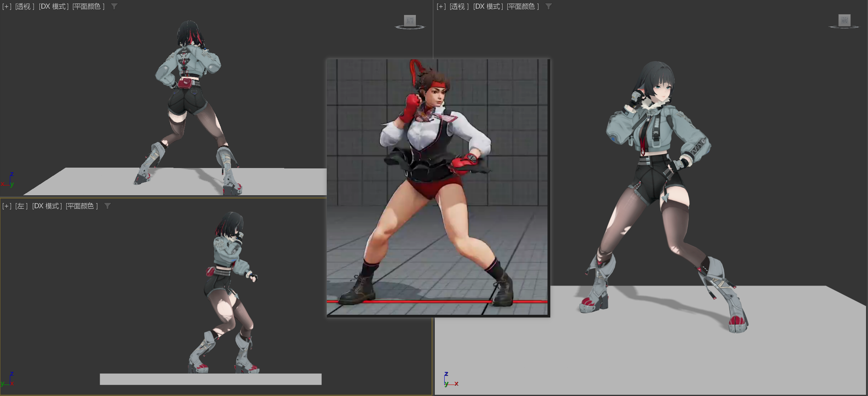Click the fighter reference image in center
Viewport: 868px width, 396px height.
[x=438, y=188]
